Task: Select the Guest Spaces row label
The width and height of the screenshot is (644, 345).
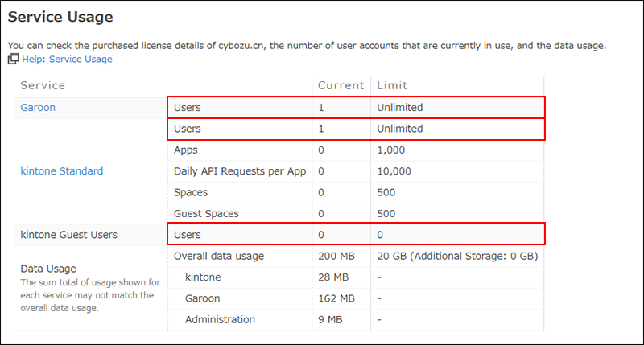Action: coord(206,214)
